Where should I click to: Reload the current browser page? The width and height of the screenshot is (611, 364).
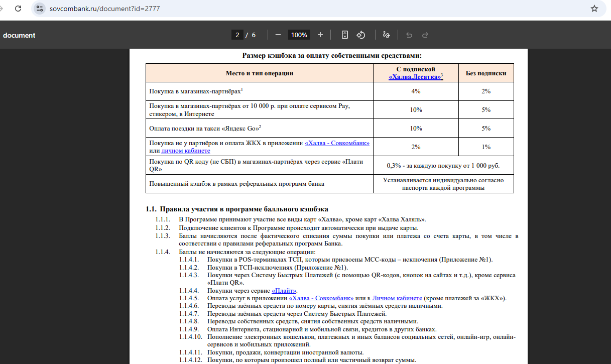click(x=18, y=9)
